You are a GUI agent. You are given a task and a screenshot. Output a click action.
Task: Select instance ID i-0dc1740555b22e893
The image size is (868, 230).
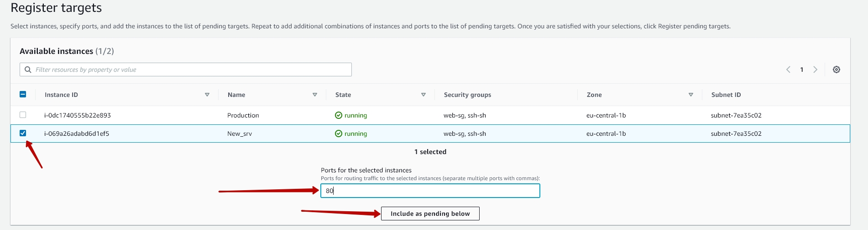click(78, 115)
